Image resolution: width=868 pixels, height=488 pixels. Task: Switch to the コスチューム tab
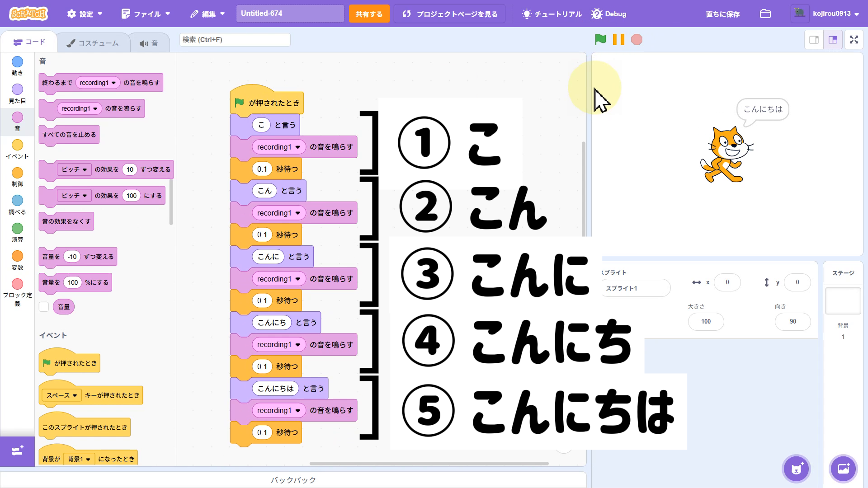click(93, 43)
